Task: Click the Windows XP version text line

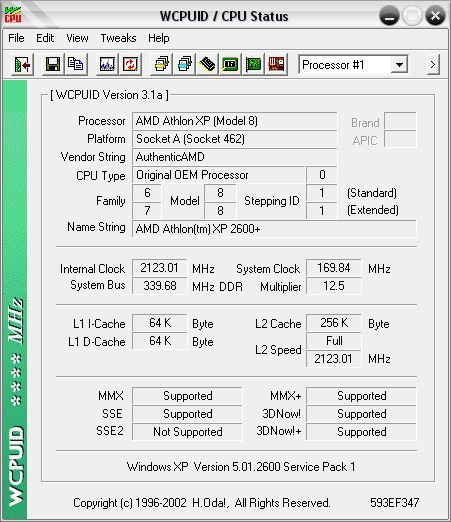Action: pyautogui.click(x=241, y=467)
